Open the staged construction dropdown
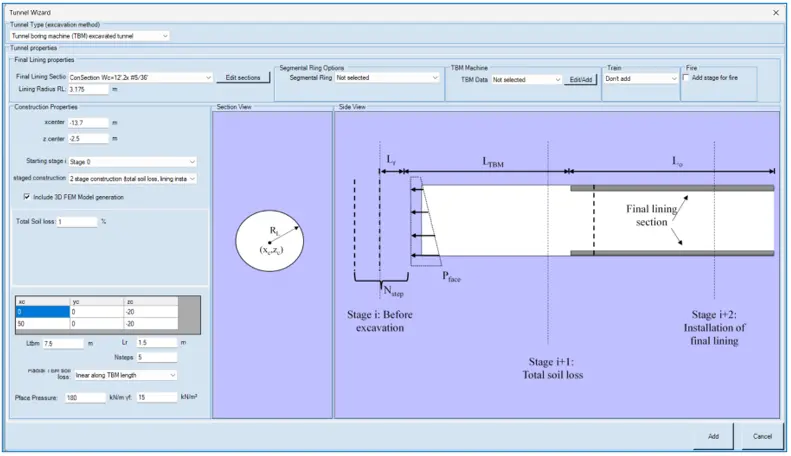Image resolution: width=791 pixels, height=456 pixels. click(132, 179)
